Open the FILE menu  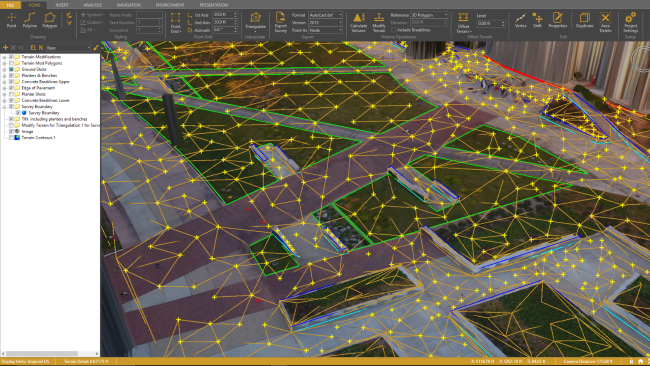[x=10, y=5]
